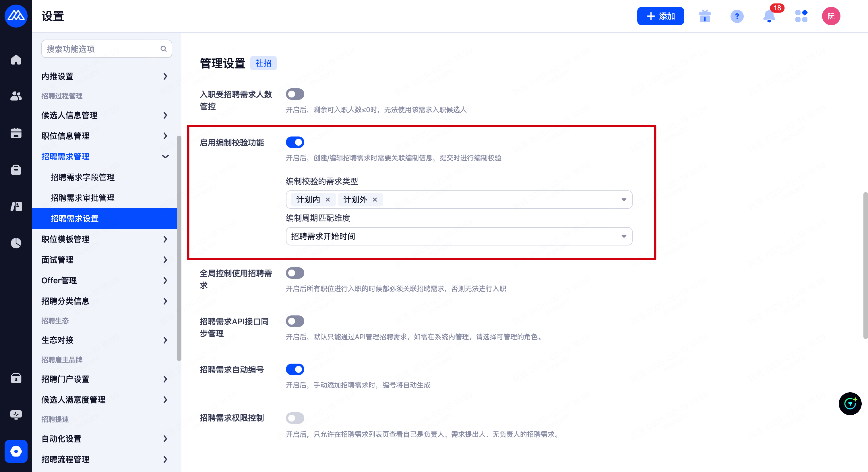
Task: Open notifications bell with 18 badge
Action: coord(769,16)
